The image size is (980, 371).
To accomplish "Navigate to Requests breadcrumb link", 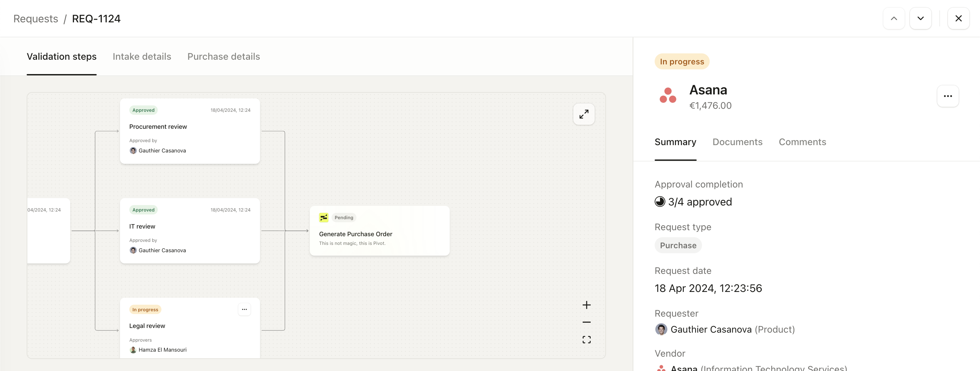I will click(36, 19).
